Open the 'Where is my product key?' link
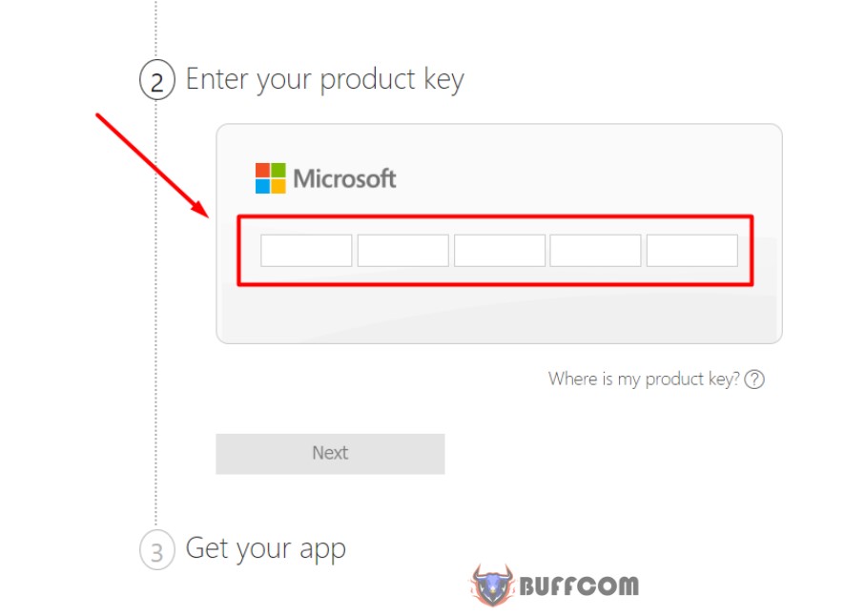 [644, 380]
